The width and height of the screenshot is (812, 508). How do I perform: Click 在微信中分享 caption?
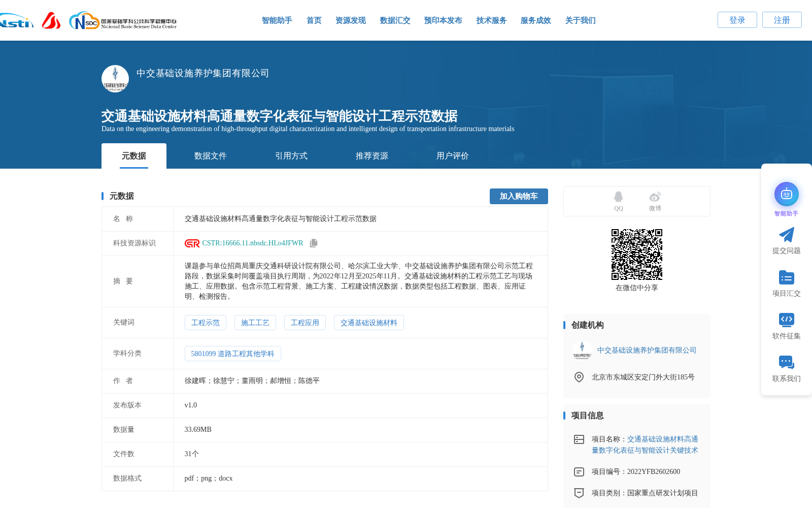637,288
